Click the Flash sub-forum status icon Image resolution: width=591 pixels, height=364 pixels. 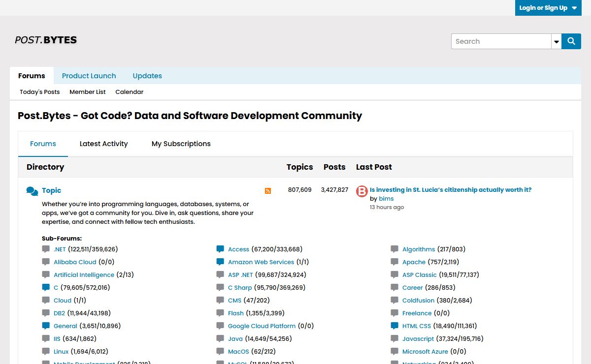pyautogui.click(x=220, y=313)
